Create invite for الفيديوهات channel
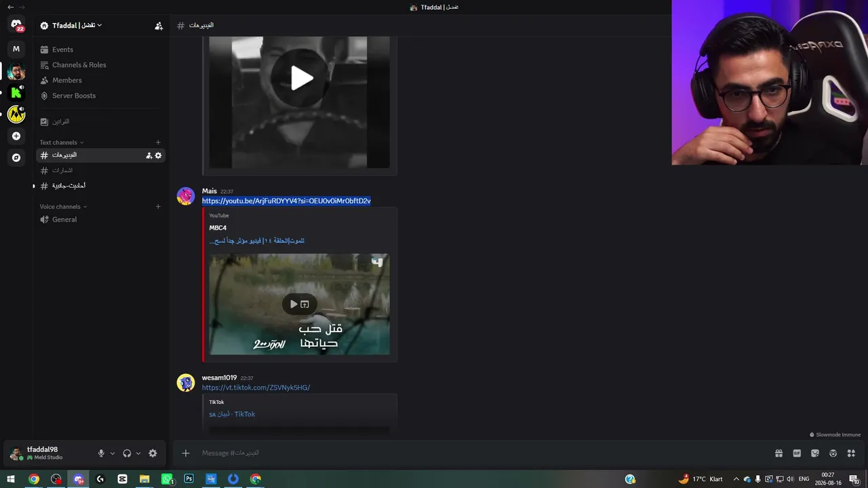 [x=149, y=155]
